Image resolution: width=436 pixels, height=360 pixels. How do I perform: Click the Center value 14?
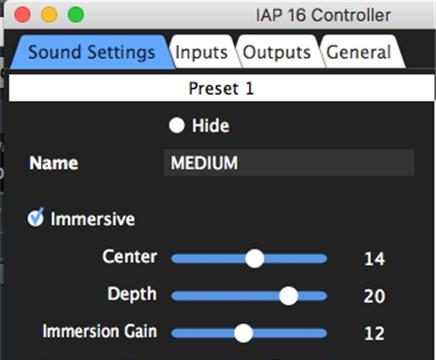pyautogui.click(x=374, y=259)
